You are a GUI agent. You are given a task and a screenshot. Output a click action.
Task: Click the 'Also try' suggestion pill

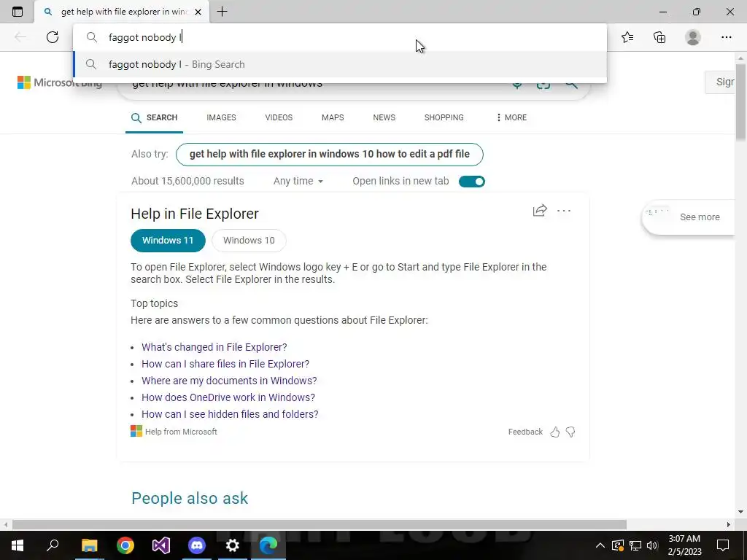click(330, 155)
